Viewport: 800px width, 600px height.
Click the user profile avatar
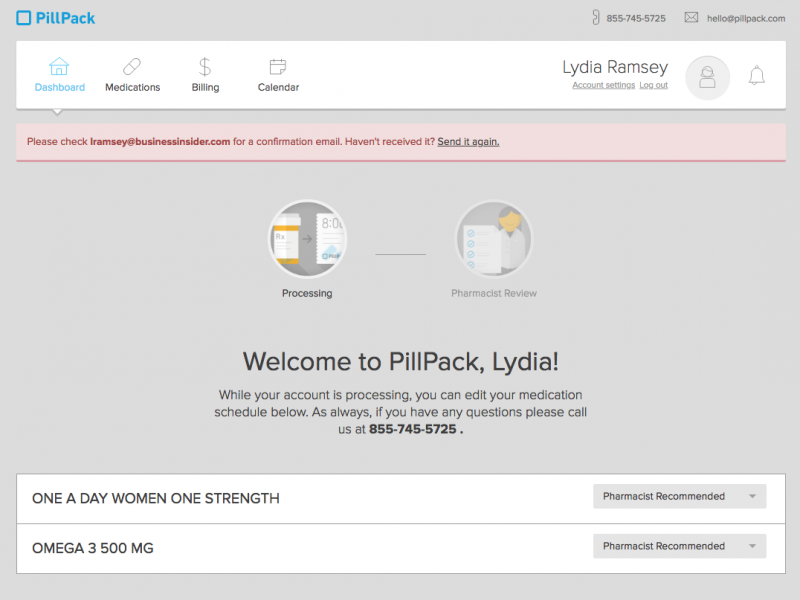(707, 77)
